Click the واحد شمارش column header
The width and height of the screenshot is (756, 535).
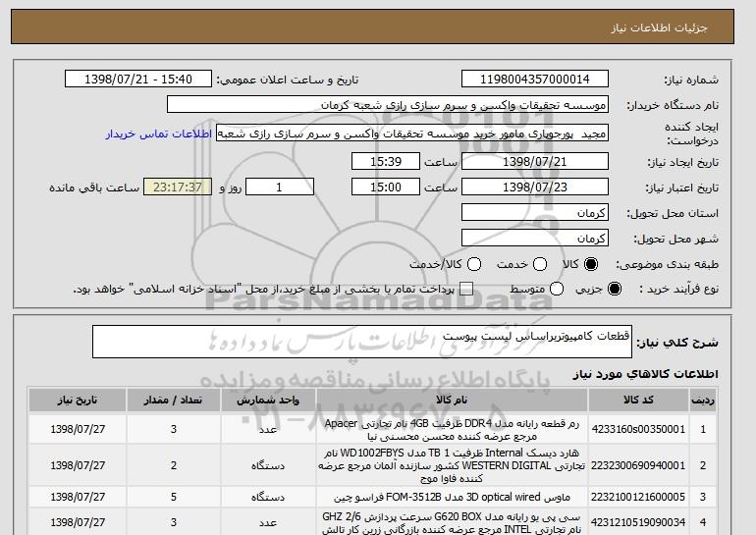click(x=268, y=401)
